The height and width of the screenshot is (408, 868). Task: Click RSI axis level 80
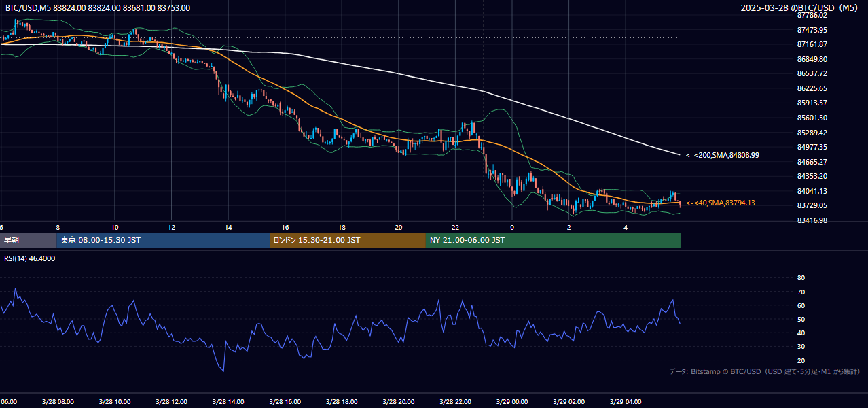tap(801, 278)
